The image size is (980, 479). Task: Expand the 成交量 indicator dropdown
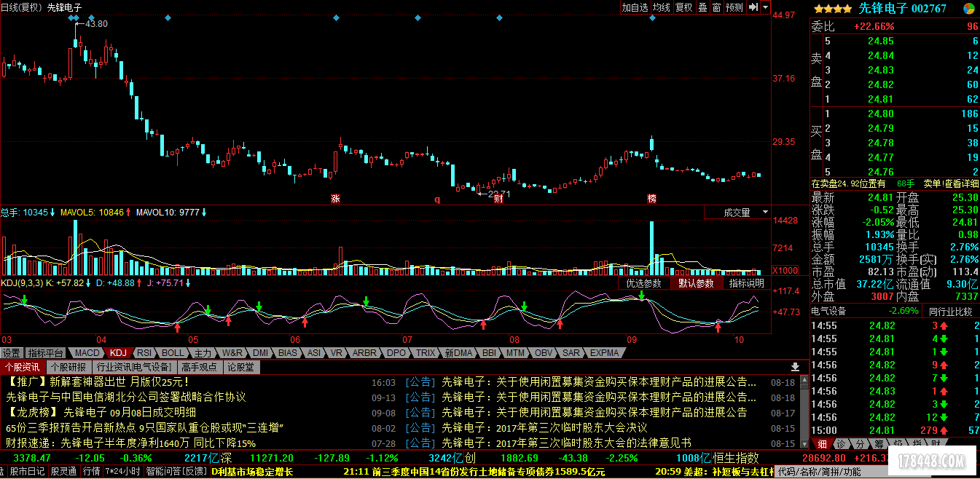click(765, 213)
